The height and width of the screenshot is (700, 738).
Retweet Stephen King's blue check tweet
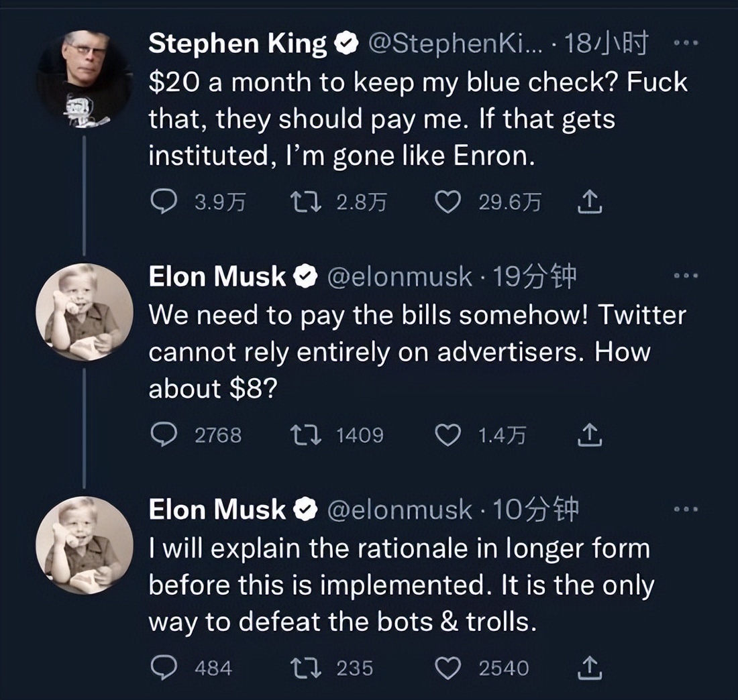pos(304,202)
